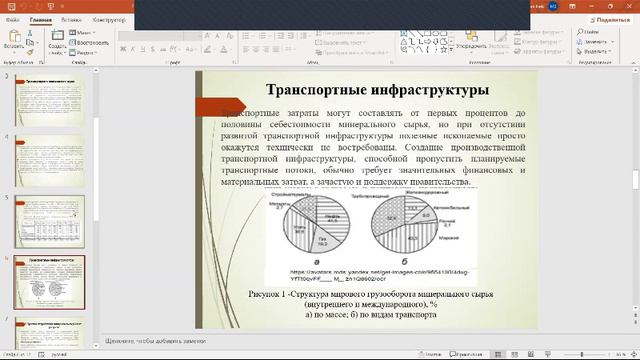Select the isosceles triangle shape in gallery
Screen dimensions: 640x360
(x=404, y=42)
